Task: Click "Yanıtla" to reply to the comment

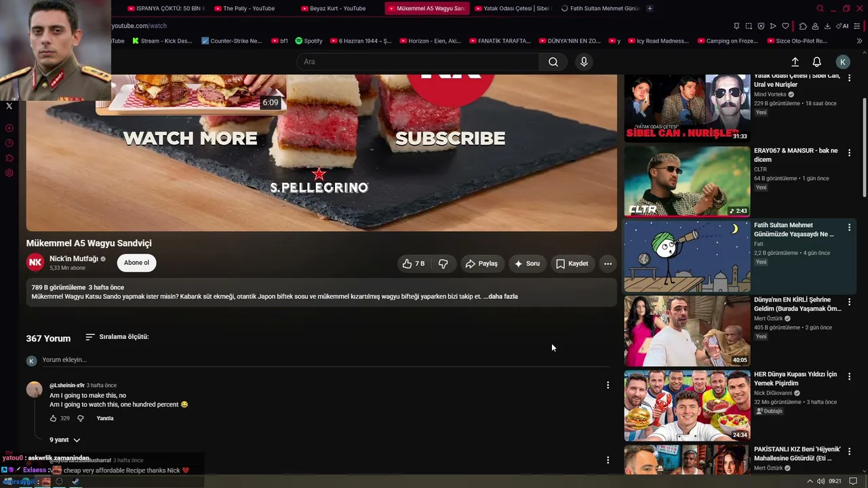Action: tap(105, 418)
